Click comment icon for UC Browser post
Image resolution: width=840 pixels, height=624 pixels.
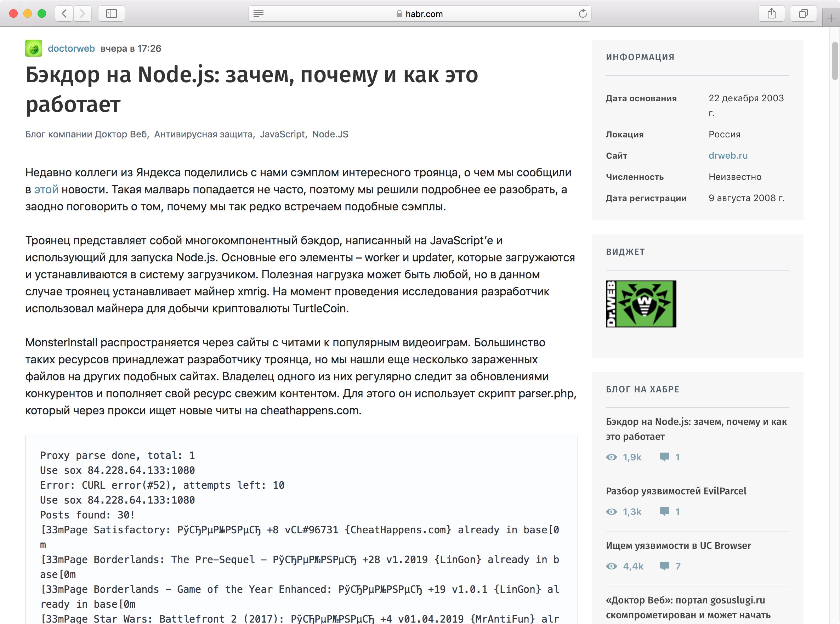point(664,566)
